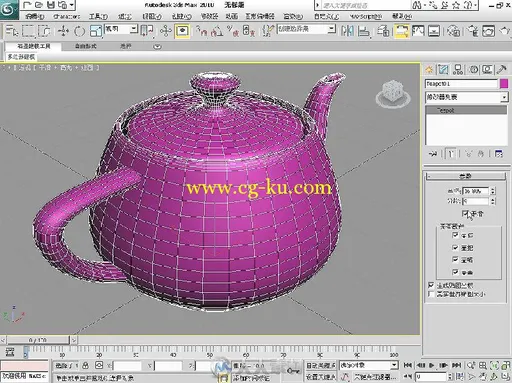Uncheck the Body teapot part checkbox

[455, 235]
